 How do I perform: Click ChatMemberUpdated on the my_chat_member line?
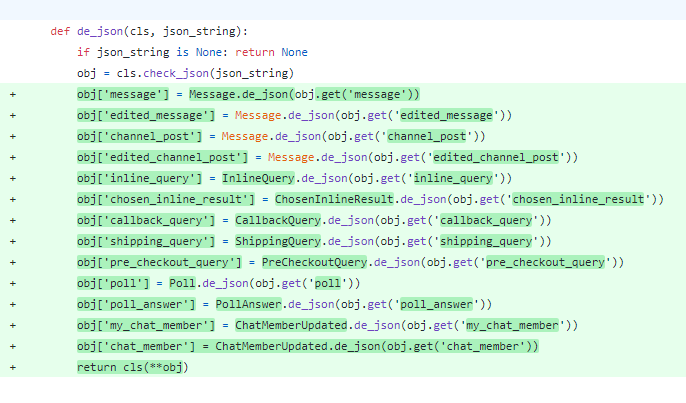[x=291, y=325]
